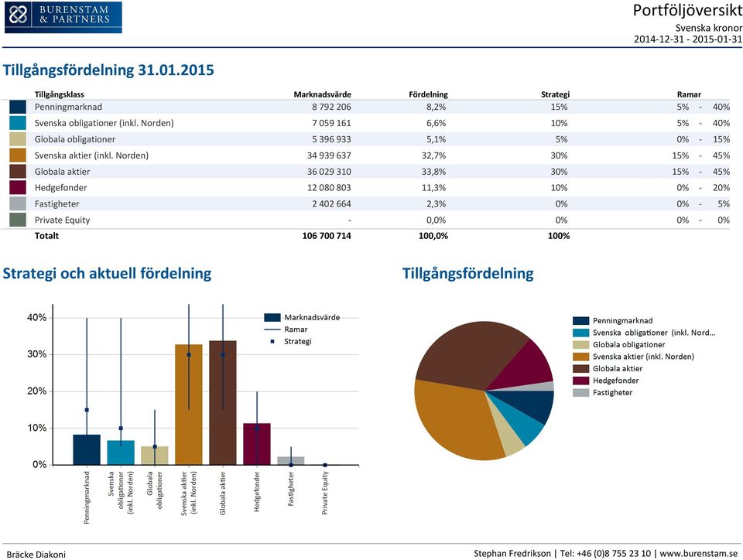Click the phone number +46 (0)8 755 23 10
Viewport: 743px width, 560px height.
[x=615, y=553]
